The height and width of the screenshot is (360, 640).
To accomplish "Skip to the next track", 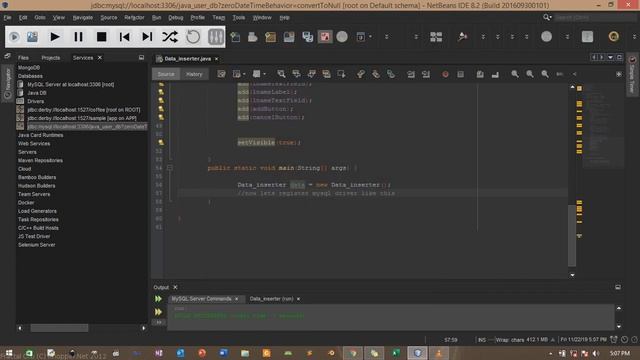I will point(147,37).
